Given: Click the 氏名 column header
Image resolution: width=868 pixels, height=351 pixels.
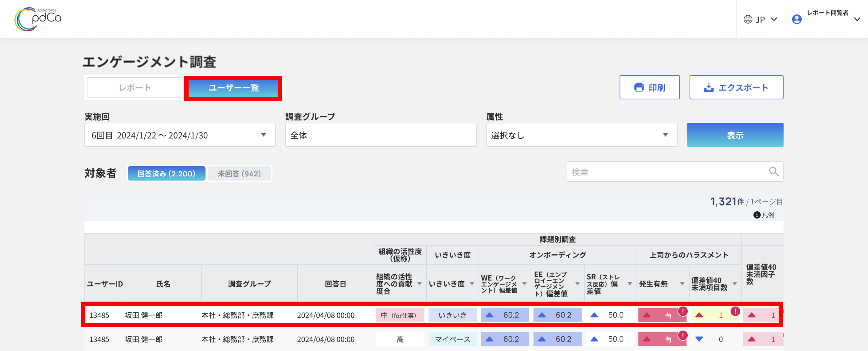Looking at the screenshot, I should coord(163,284).
